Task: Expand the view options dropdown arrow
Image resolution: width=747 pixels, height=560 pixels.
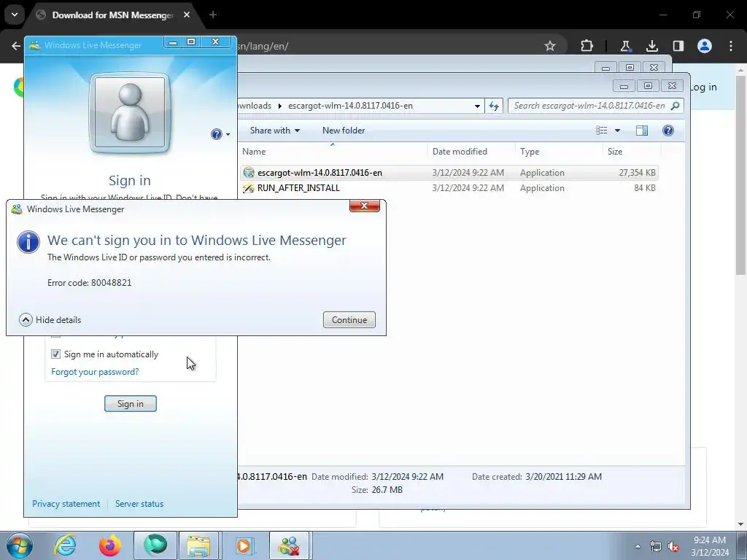Action: tap(617, 131)
